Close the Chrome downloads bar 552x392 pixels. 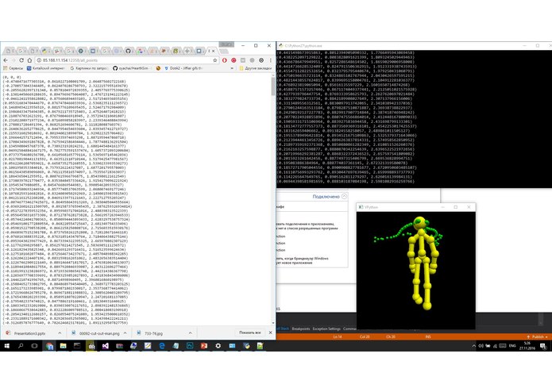click(x=270, y=332)
